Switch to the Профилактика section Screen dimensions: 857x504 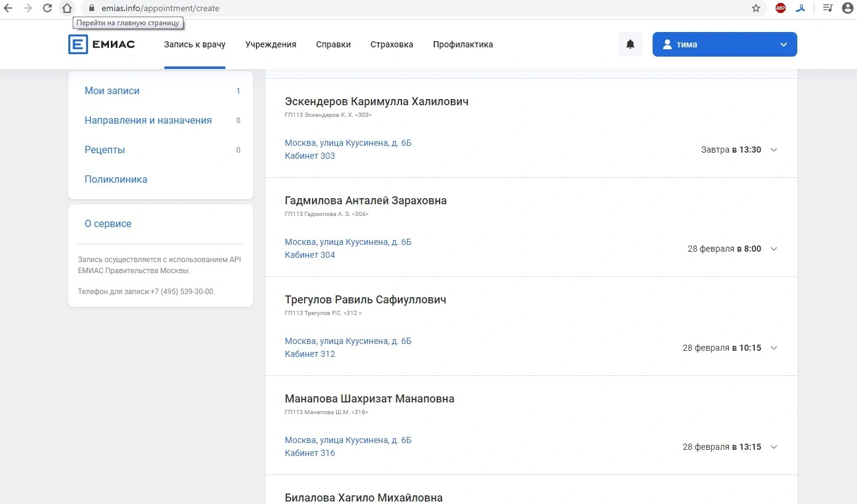click(x=463, y=44)
